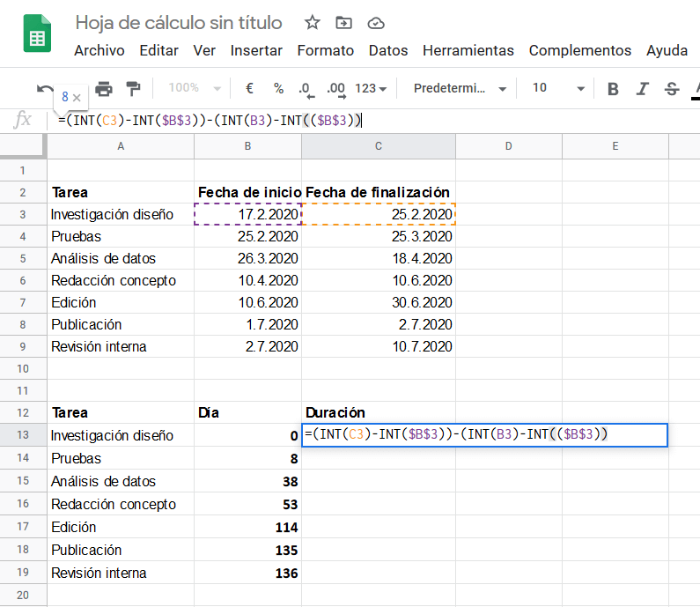Apply percent format

click(x=278, y=88)
